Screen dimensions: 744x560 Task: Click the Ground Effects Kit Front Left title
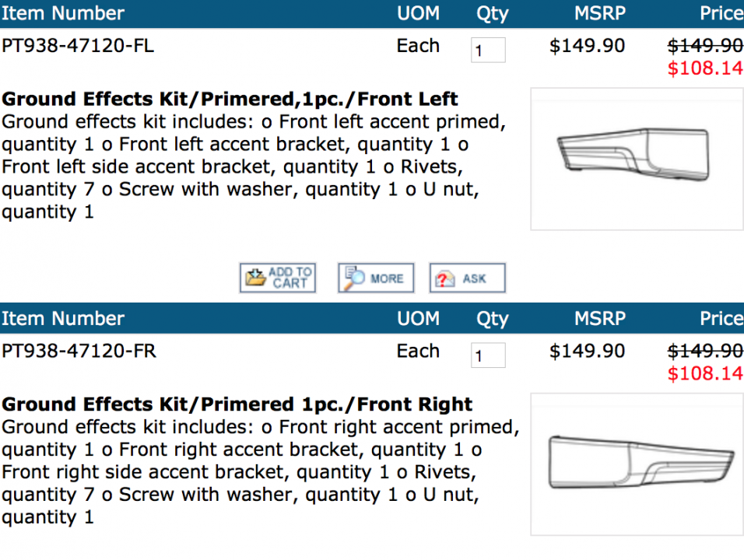[230, 99]
